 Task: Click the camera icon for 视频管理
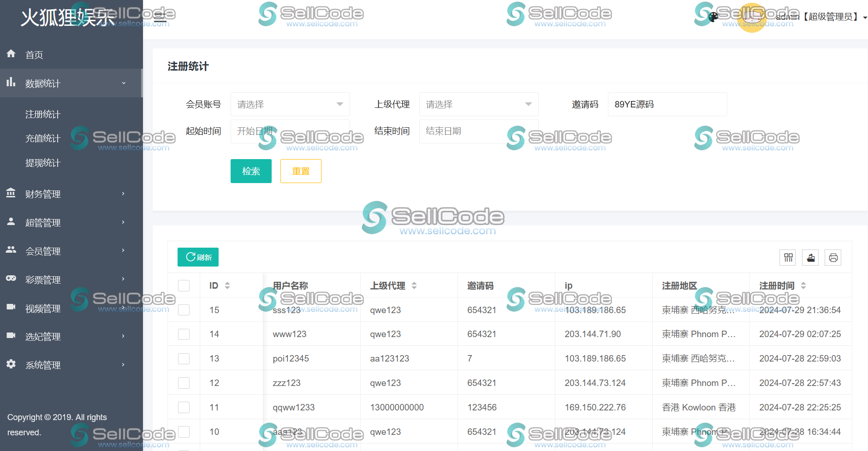click(x=11, y=307)
